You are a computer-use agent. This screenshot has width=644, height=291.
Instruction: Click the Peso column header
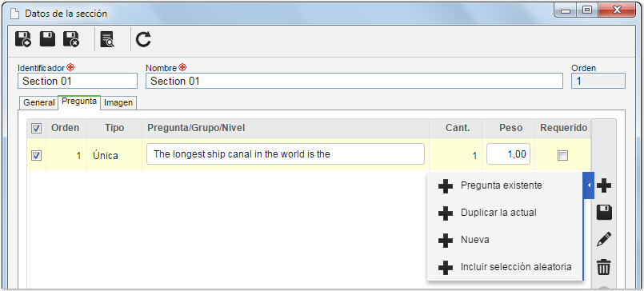(509, 128)
